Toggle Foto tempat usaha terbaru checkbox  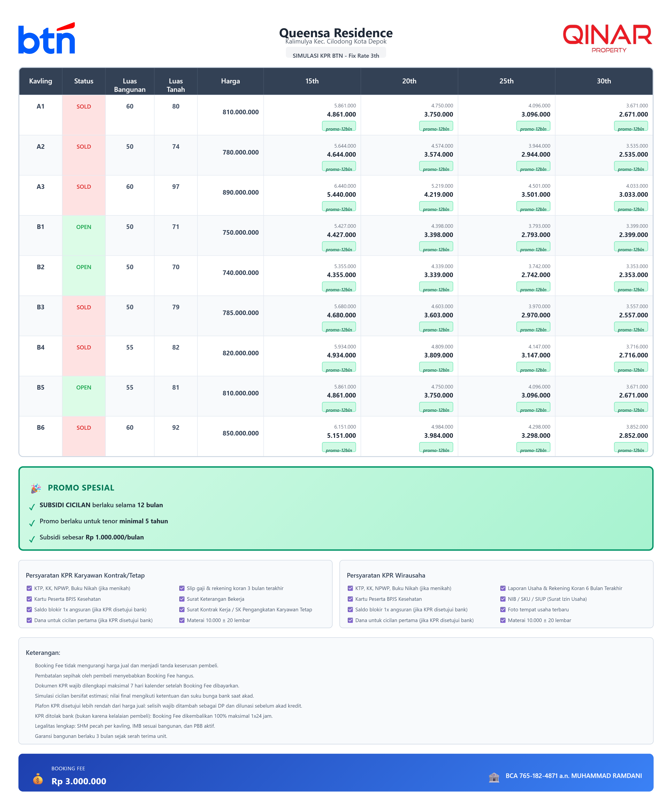click(x=503, y=609)
